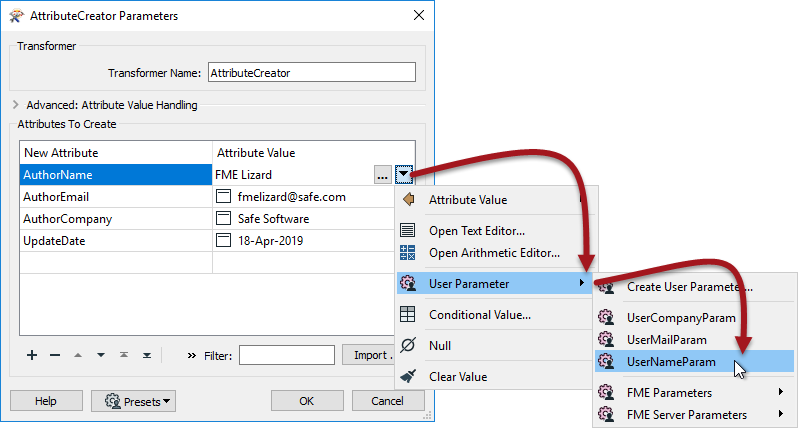Click the UserMailParam gear icon
Image resolution: width=798 pixels, height=428 pixels.
[x=606, y=339]
